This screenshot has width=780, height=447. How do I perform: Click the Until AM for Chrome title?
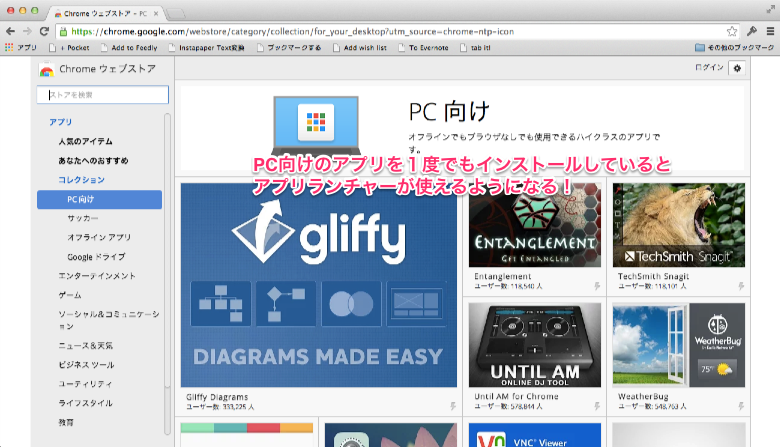point(516,396)
